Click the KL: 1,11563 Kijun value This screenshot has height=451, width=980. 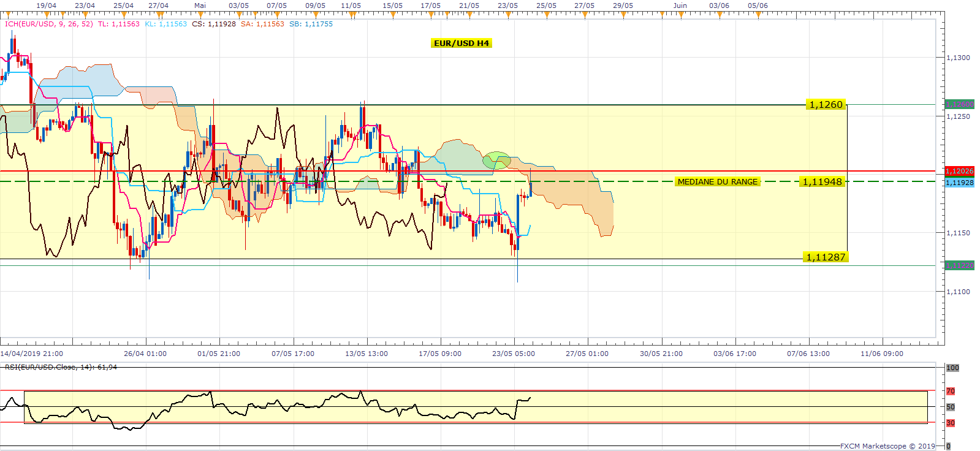[x=166, y=24]
